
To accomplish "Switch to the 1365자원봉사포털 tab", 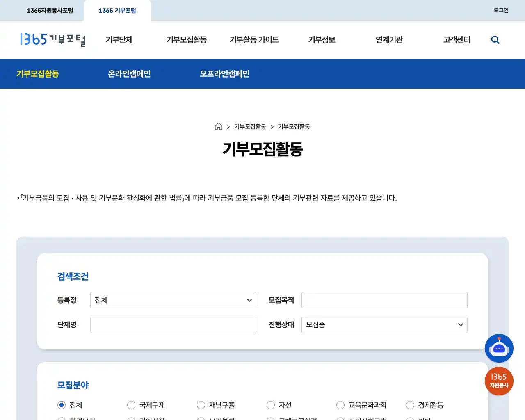I will [50, 10].
